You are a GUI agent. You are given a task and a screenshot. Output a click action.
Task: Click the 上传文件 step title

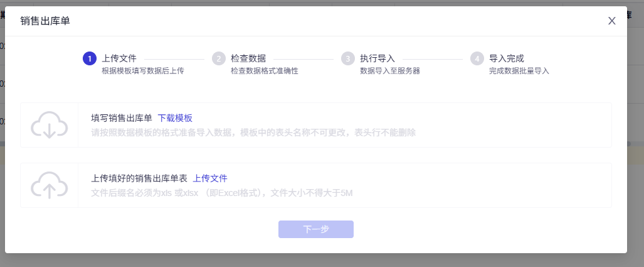click(119, 58)
